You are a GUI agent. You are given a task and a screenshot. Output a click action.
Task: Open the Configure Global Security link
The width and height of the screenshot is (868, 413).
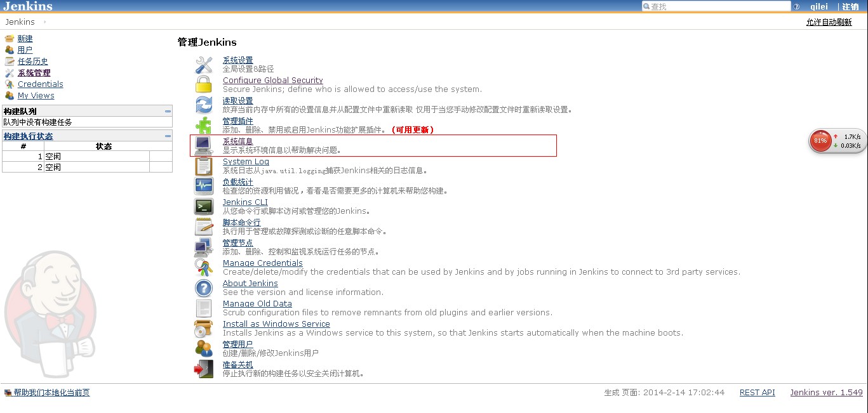(x=273, y=81)
